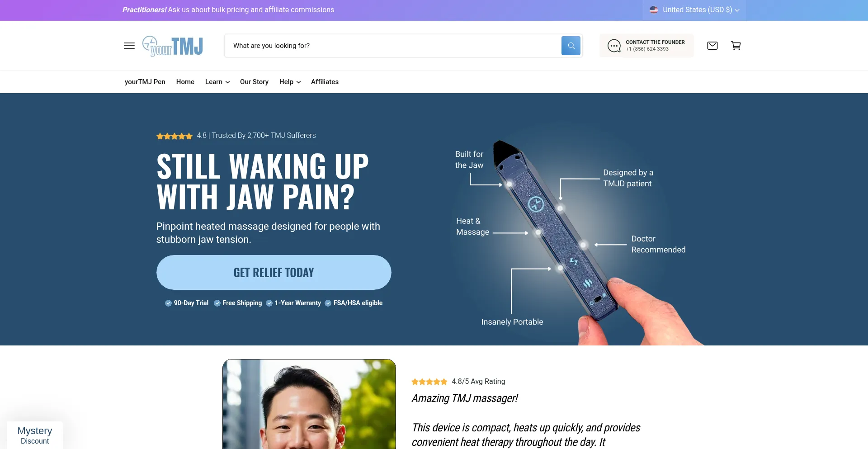The height and width of the screenshot is (449, 868).
Task: Expand the Help menu dropdown
Action: pyautogui.click(x=290, y=82)
